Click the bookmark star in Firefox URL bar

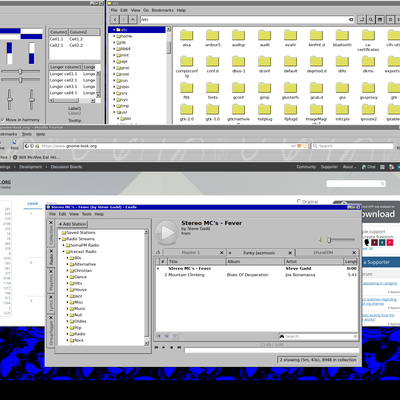(x=304, y=146)
